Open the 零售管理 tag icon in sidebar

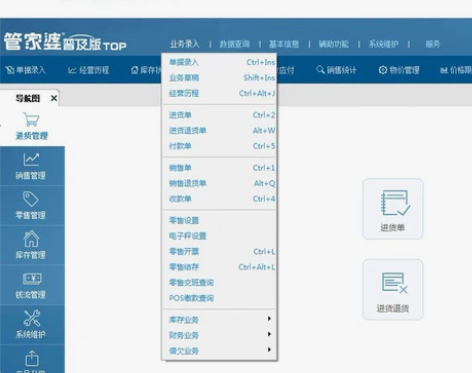[x=30, y=199]
